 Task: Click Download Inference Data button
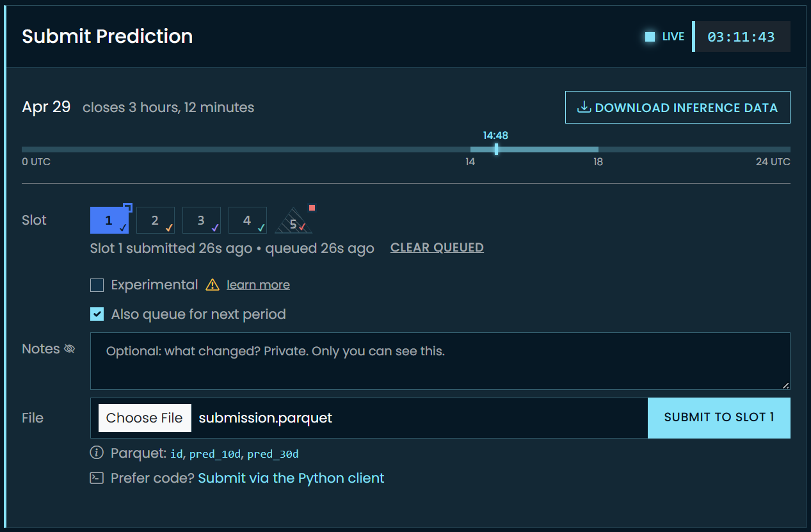[678, 108]
